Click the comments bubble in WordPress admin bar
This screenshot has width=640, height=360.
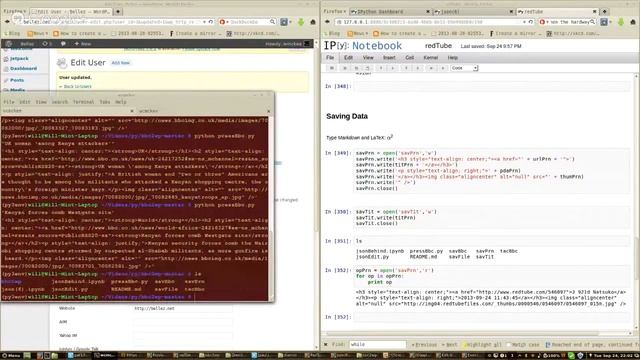[63, 44]
